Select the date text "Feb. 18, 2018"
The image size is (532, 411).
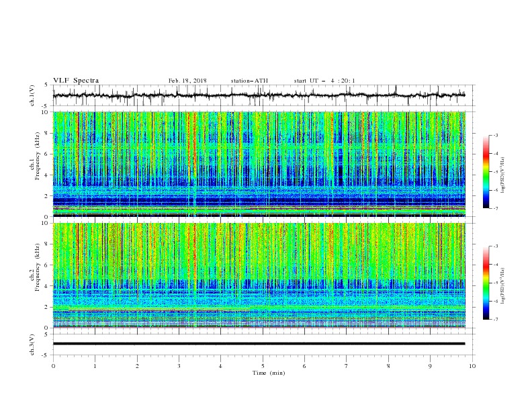tap(187, 81)
